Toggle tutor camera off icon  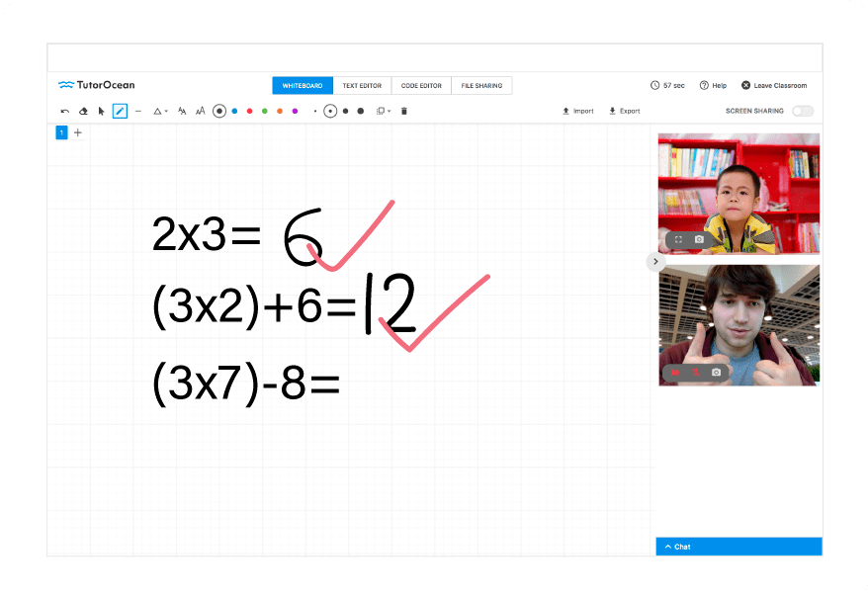click(x=675, y=373)
